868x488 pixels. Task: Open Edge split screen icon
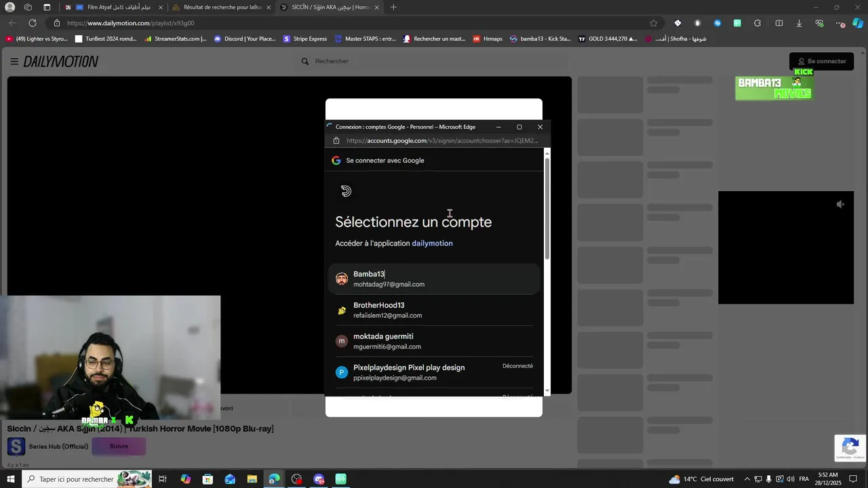pyautogui.click(x=779, y=23)
